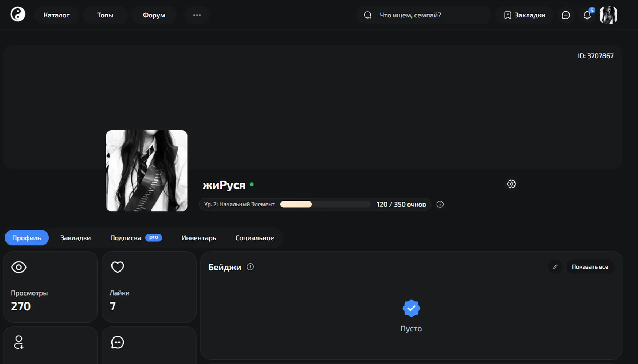Click the Бейджи info icon
This screenshot has width=638, height=364.
[250, 267]
